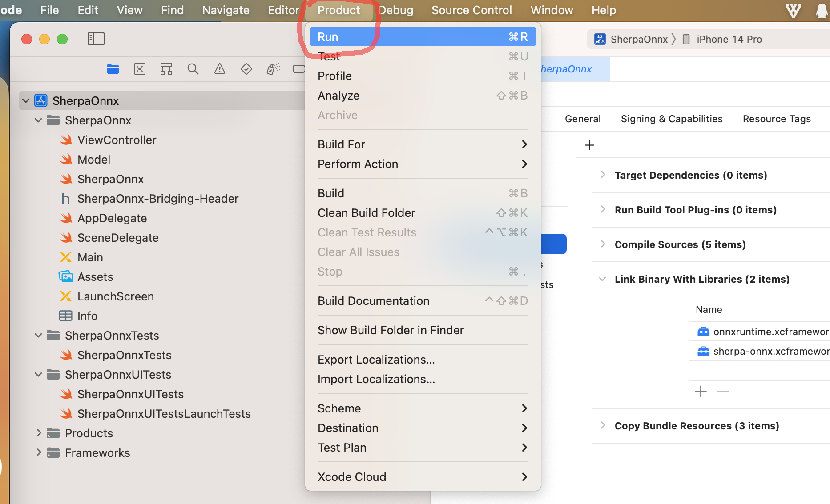Click the Info plist table icon
Image resolution: width=830 pixels, height=504 pixels.
(66, 316)
